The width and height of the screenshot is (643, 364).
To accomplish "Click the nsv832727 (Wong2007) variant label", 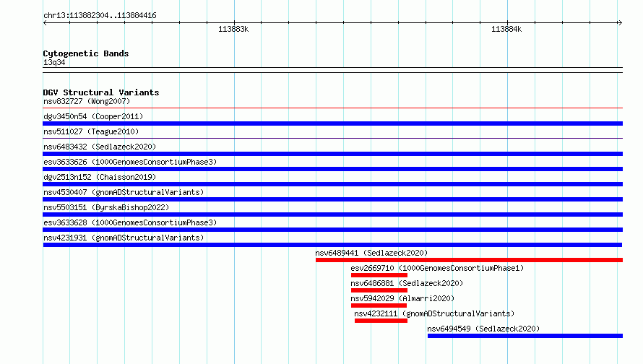I will (87, 101).
